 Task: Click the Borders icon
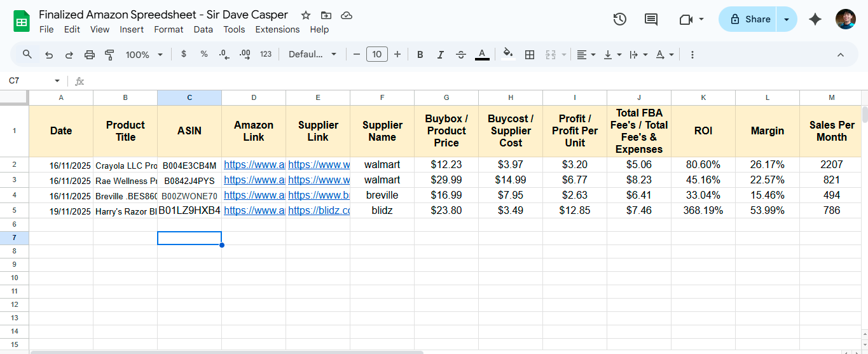[x=529, y=55]
